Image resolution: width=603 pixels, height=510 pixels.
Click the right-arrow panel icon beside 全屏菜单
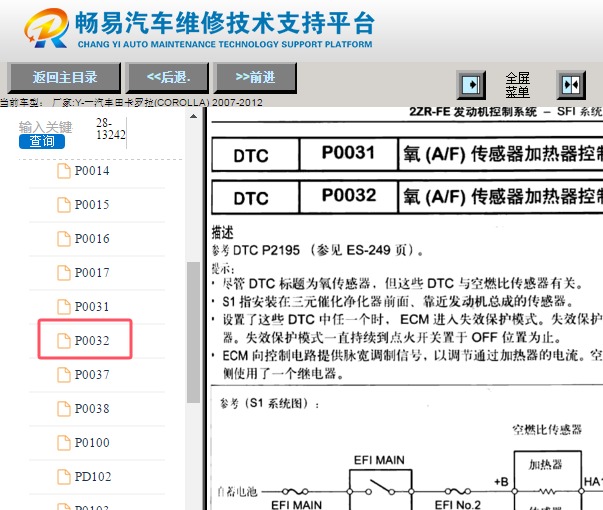tap(471, 85)
